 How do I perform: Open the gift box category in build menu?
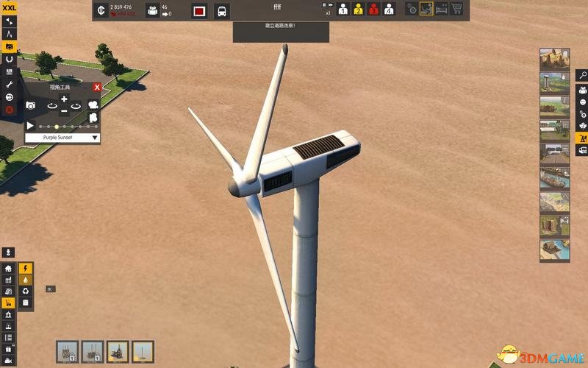pos(8,349)
